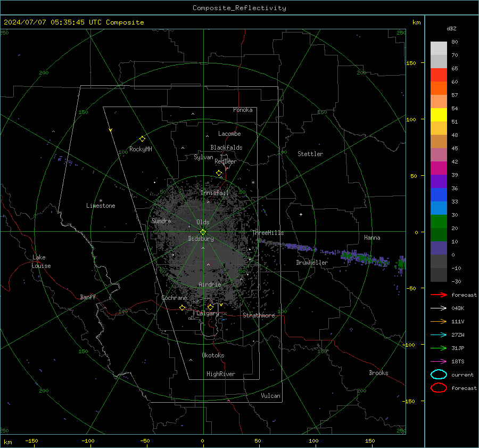
Task: Click the RockyMH label
Action: (x=141, y=149)
